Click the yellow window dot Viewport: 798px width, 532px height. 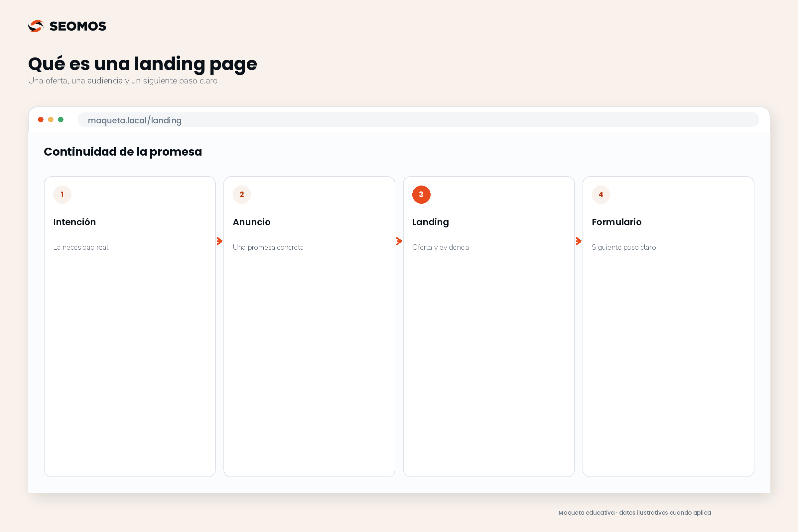51,119
